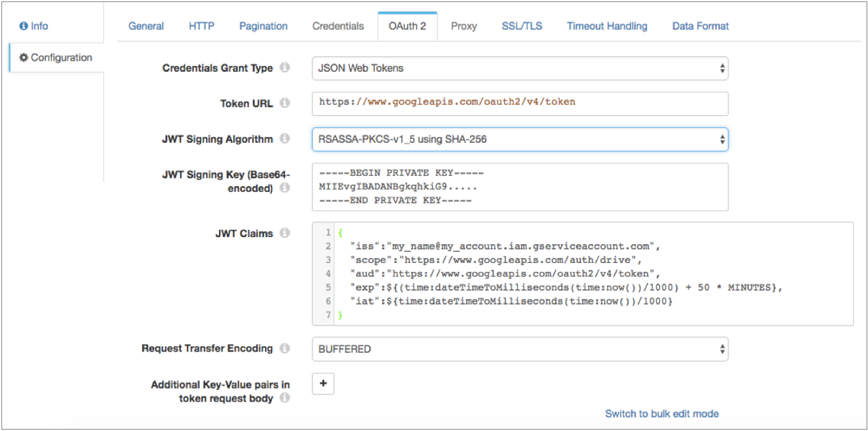Click info icon for JWT Signing Key
Viewport: 868px width, 431px height.
[285, 188]
